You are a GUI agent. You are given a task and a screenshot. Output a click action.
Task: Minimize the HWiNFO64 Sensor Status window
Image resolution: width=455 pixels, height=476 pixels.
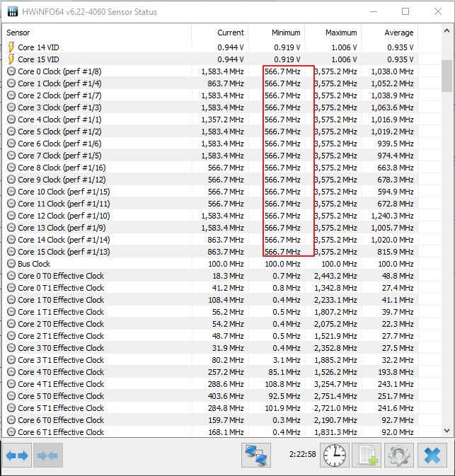pyautogui.click(x=374, y=12)
